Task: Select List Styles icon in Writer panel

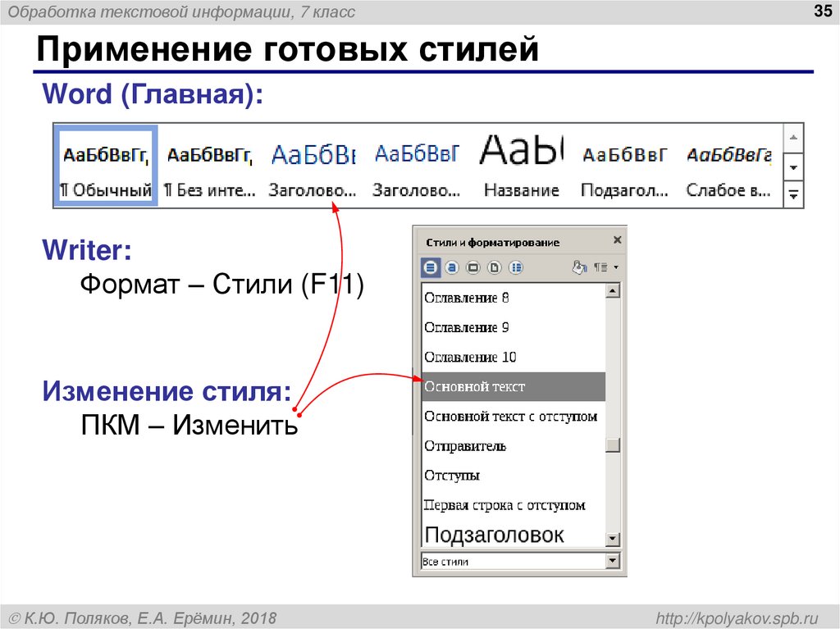Action: point(516,267)
